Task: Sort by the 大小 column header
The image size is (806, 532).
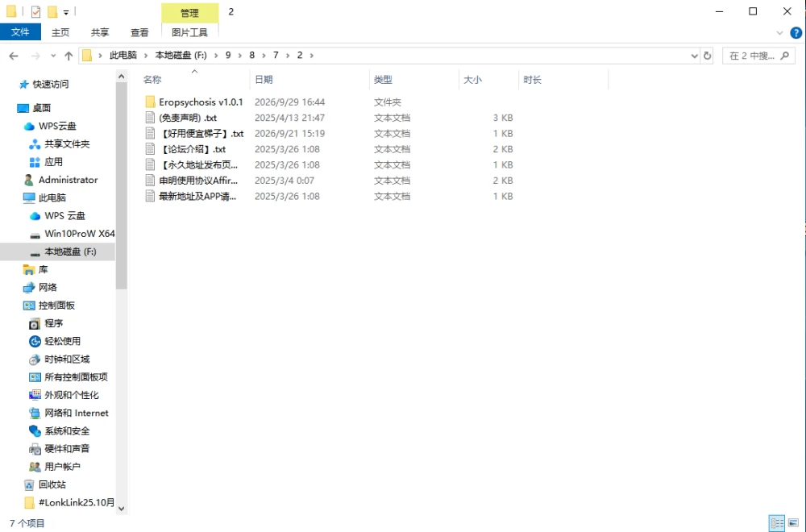Action: pos(488,80)
